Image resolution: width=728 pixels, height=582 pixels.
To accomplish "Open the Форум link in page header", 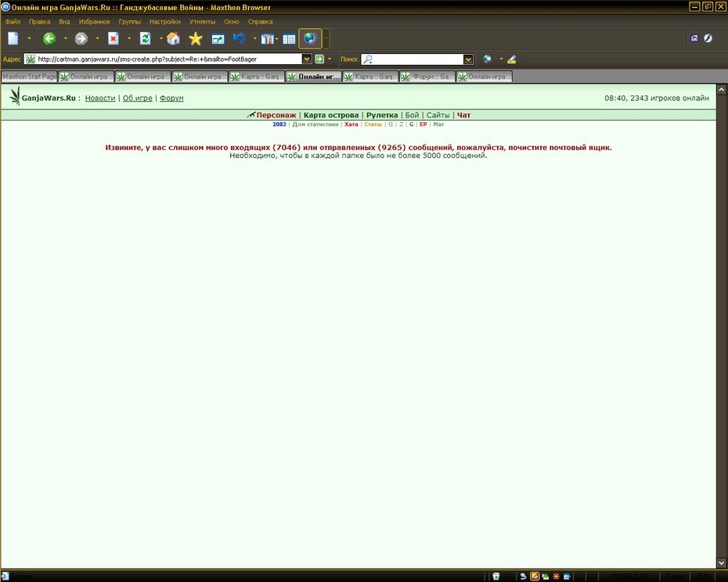I will click(171, 98).
